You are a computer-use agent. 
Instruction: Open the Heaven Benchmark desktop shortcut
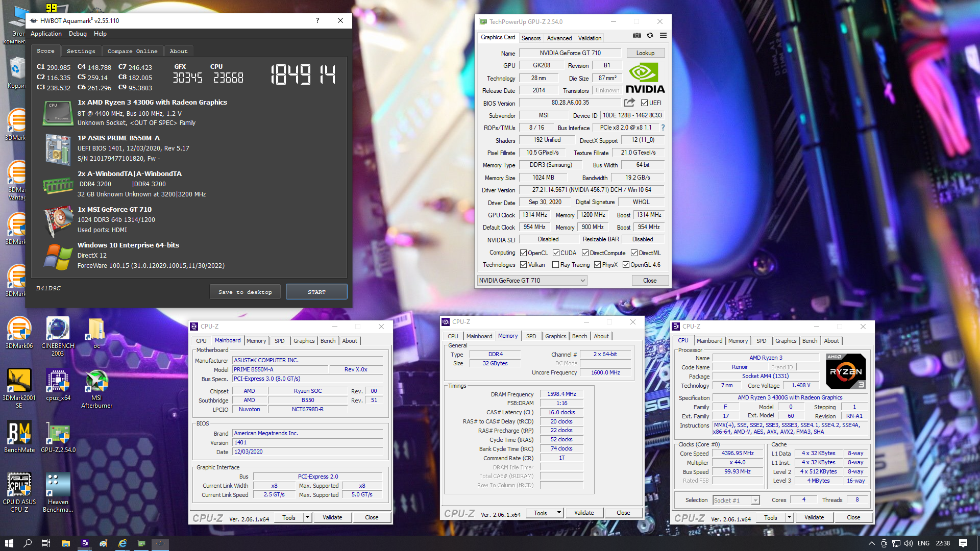click(58, 492)
